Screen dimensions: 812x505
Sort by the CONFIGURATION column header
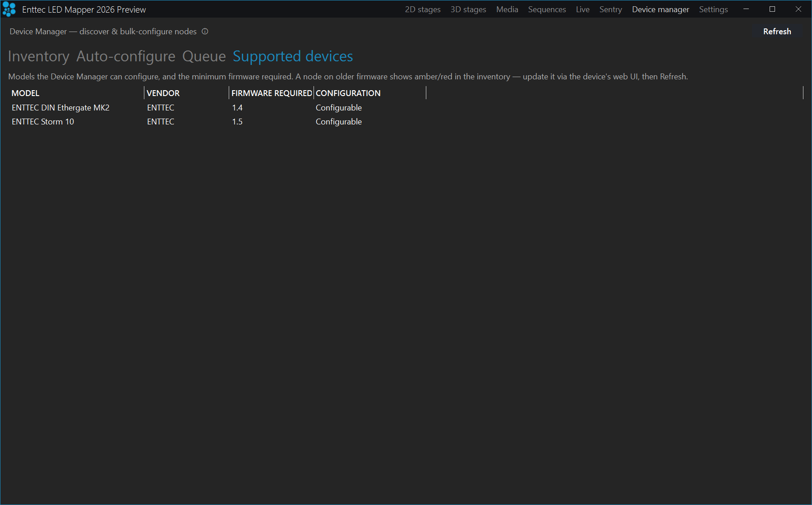(x=370, y=93)
